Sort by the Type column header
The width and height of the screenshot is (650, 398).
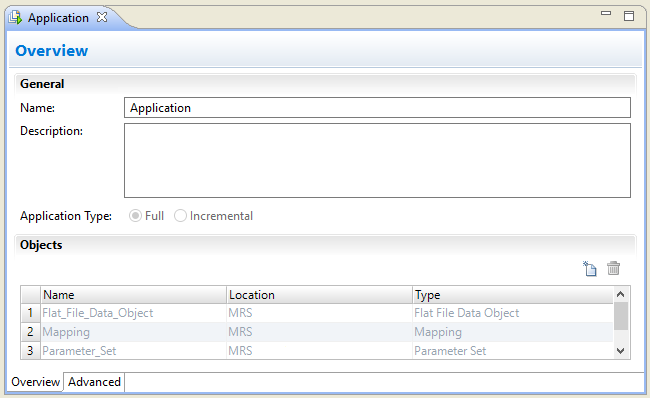(513, 295)
